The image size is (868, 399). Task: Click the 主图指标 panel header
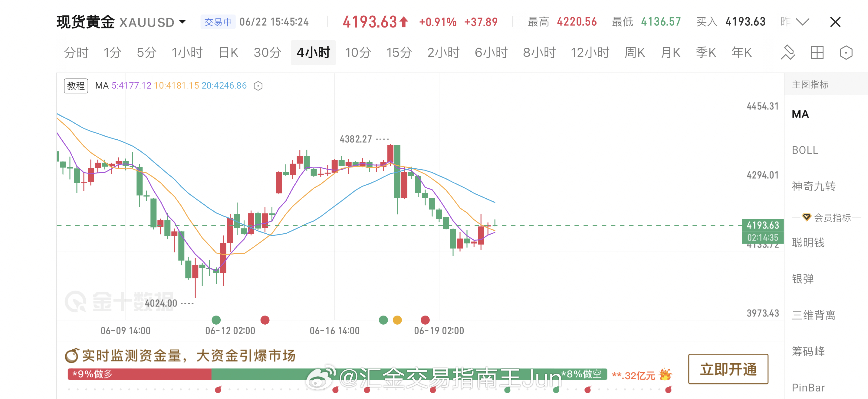(810, 84)
